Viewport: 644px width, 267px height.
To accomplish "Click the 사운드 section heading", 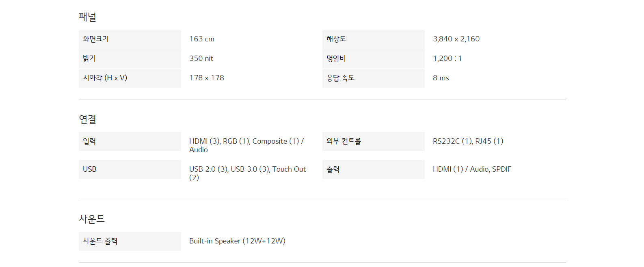I will point(92,219).
